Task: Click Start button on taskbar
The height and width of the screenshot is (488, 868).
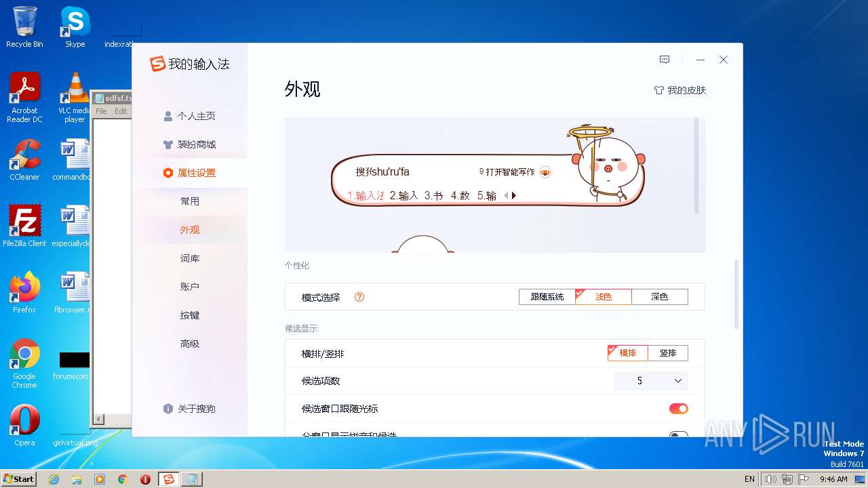Action: click(x=19, y=479)
